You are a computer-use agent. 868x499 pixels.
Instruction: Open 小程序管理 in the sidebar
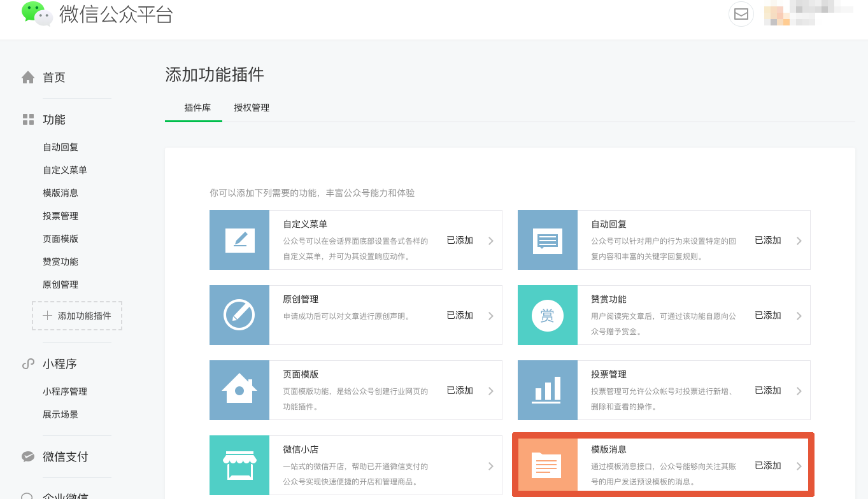pos(65,391)
